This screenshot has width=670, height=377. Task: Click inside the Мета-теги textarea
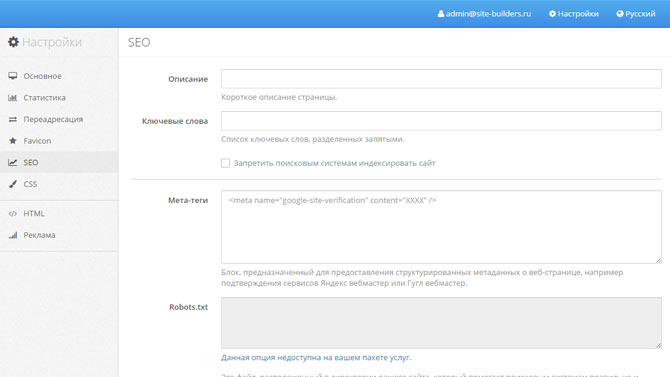441,227
